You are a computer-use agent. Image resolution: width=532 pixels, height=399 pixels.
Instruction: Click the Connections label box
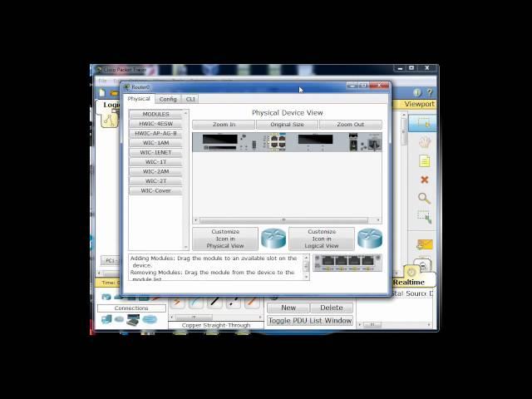[131, 308]
